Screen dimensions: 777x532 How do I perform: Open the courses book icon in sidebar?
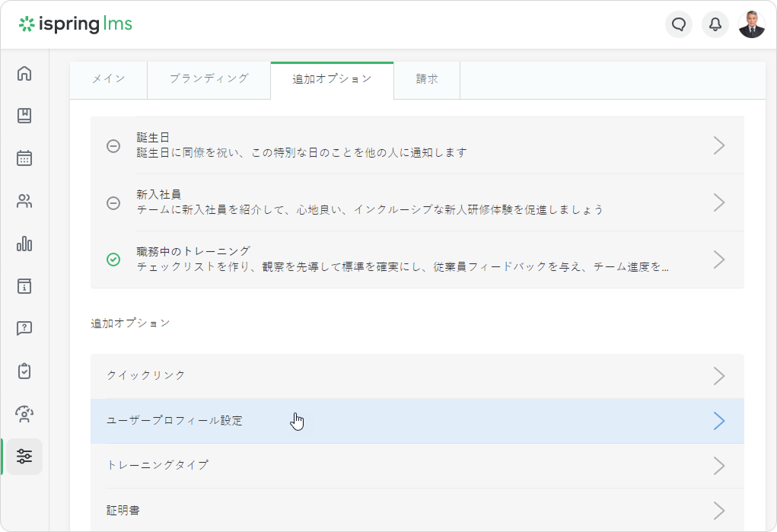(x=24, y=116)
